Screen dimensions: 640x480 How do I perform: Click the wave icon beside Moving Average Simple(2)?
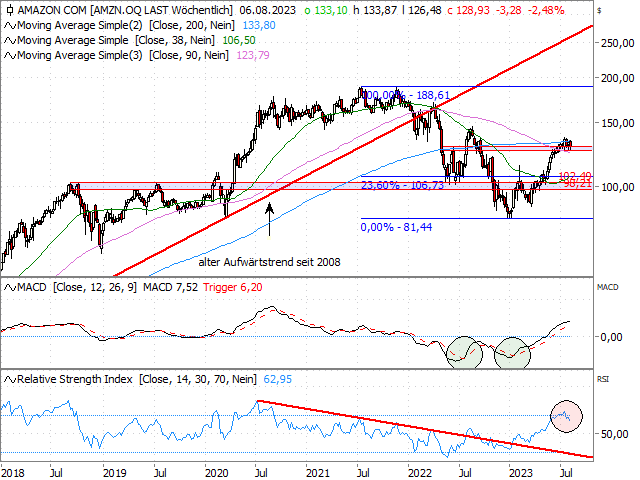[x=10, y=26]
